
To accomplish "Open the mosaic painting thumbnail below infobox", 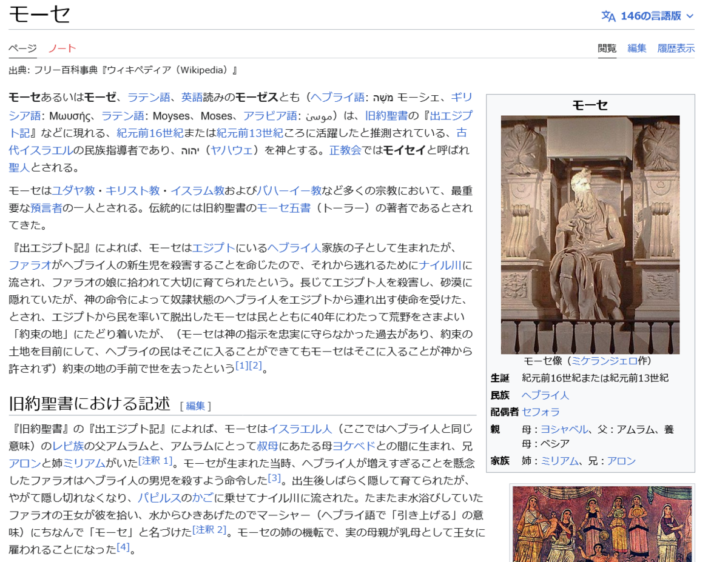I will point(602,524).
